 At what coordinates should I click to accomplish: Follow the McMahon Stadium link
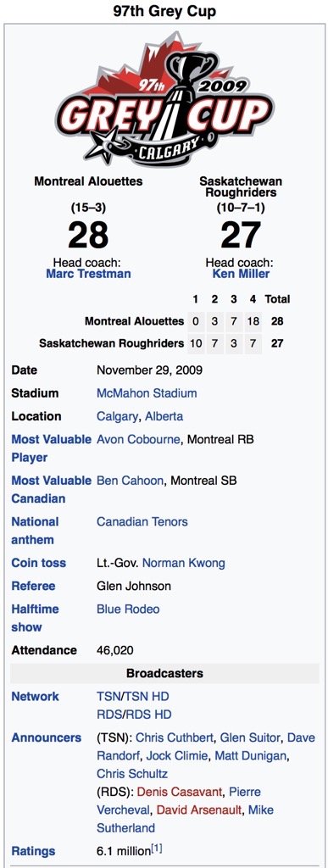point(147,393)
